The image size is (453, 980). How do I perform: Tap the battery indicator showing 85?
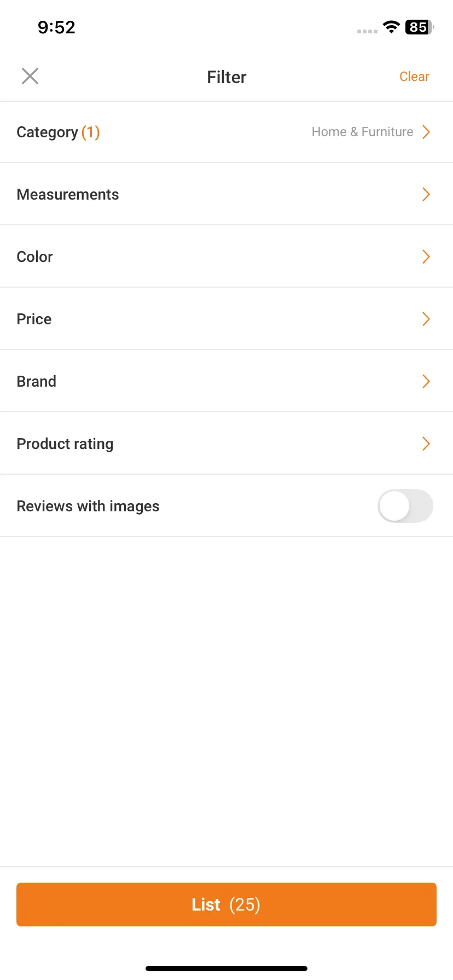(420, 27)
